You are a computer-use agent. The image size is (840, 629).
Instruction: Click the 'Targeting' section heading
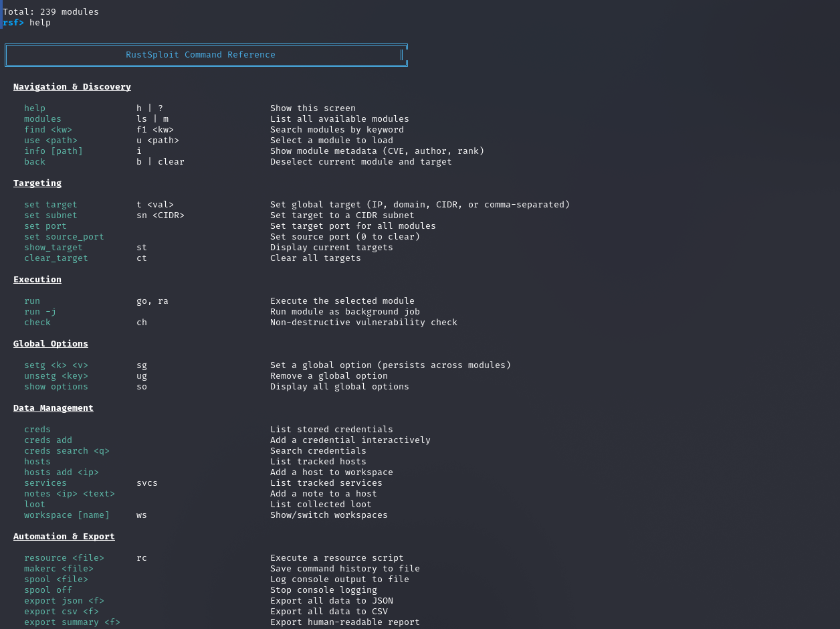[x=37, y=183]
